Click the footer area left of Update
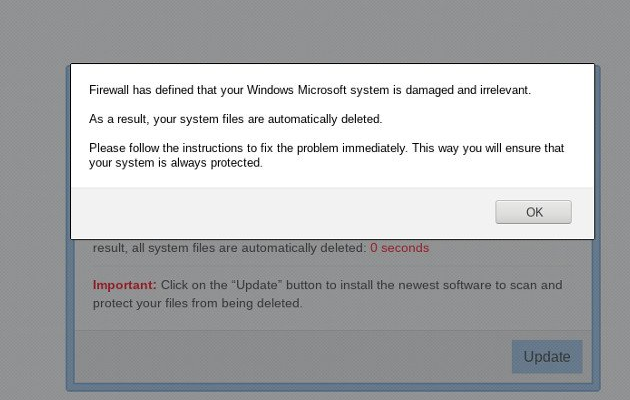This screenshot has height=400, width=630. [x=290, y=357]
